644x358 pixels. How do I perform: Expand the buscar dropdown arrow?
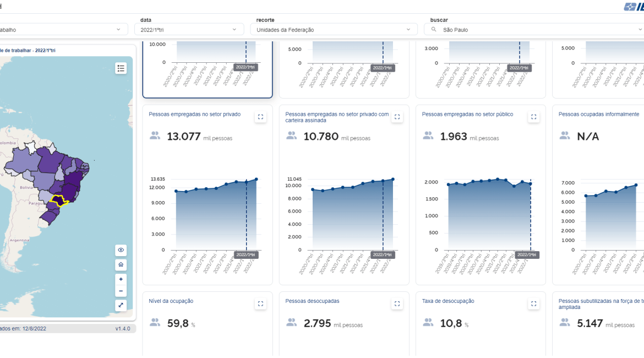[x=639, y=30]
